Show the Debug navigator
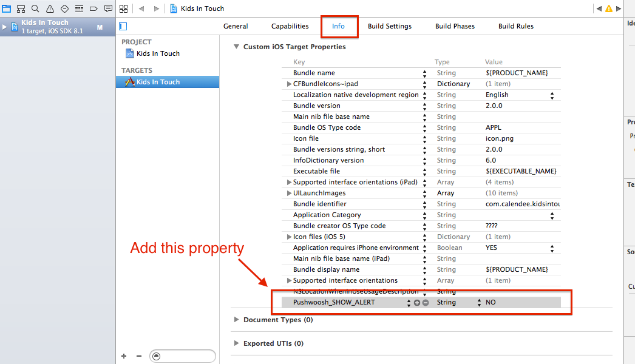Viewport: 635px width, 364px height. [x=79, y=8]
